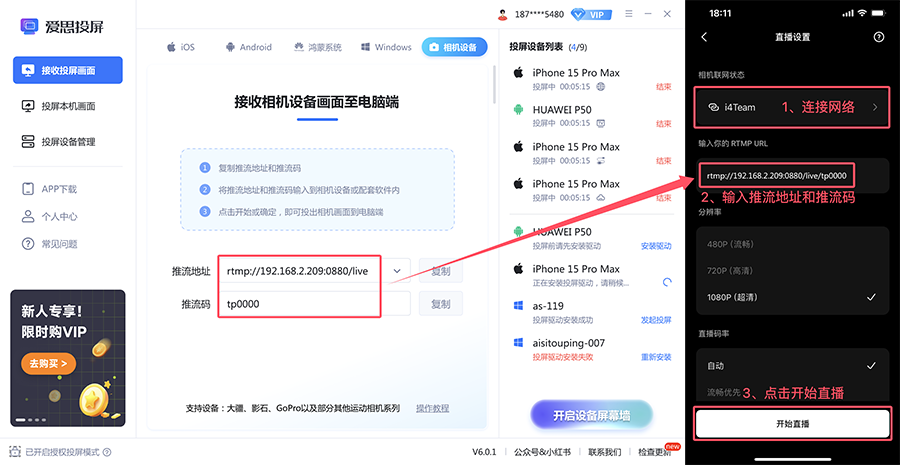Switch to the iOS tab
The image size is (900, 465).
coord(181,47)
